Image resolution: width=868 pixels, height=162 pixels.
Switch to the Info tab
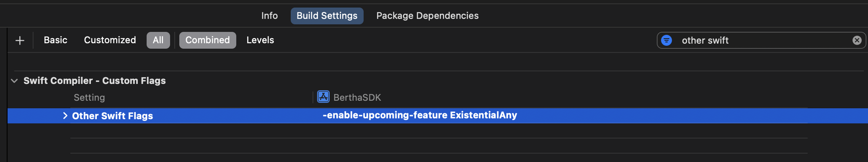pos(269,16)
